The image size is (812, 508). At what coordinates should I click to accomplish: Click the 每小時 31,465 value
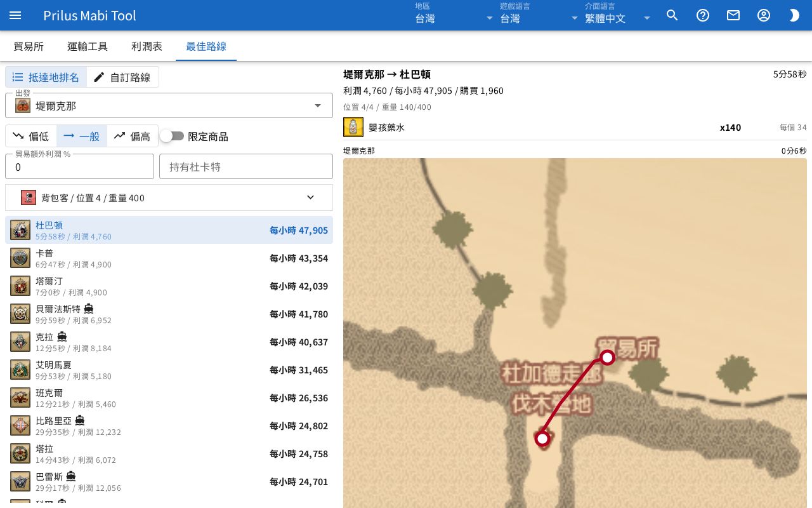299,370
